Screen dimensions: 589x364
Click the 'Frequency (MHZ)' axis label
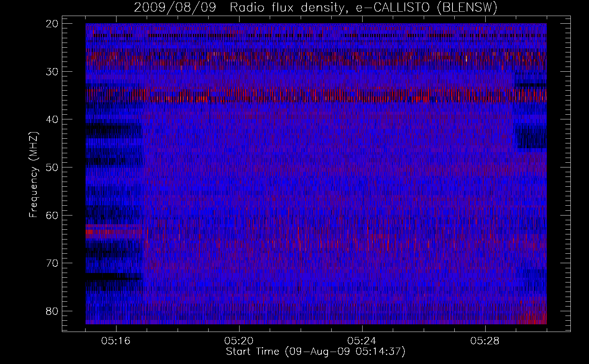click(33, 175)
